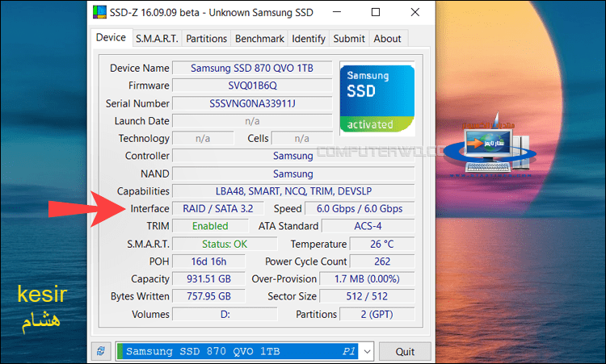Close the SSD-Z window
This screenshot has width=606, height=364.
pyautogui.click(x=415, y=12)
